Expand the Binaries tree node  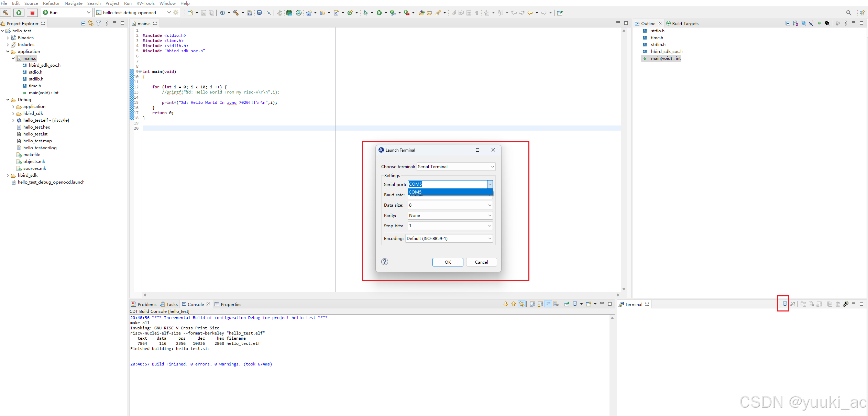tap(8, 38)
